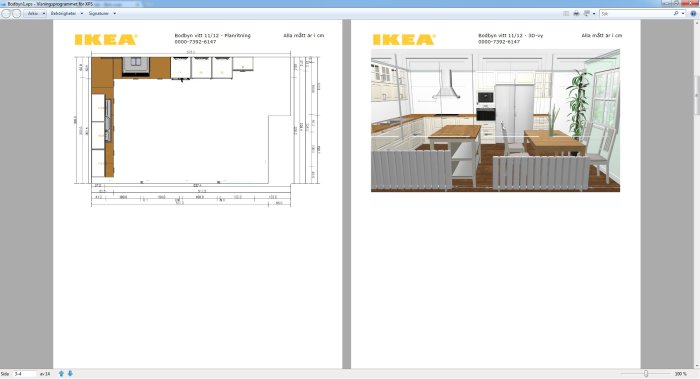Click the kitchen floor plan drawing
Image resolution: width=700 pixels, height=379 pixels.
tap(196, 129)
